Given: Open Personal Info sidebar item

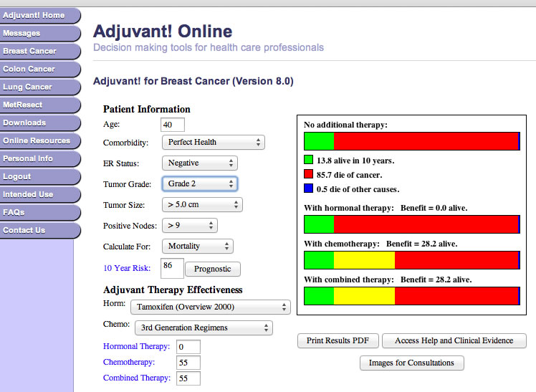Looking at the screenshot, I should 40,158.
